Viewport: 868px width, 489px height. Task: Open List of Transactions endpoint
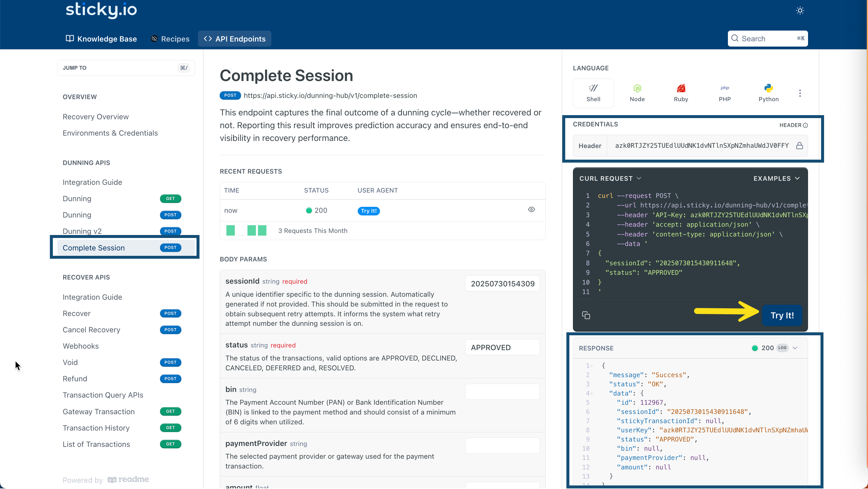coord(122,444)
